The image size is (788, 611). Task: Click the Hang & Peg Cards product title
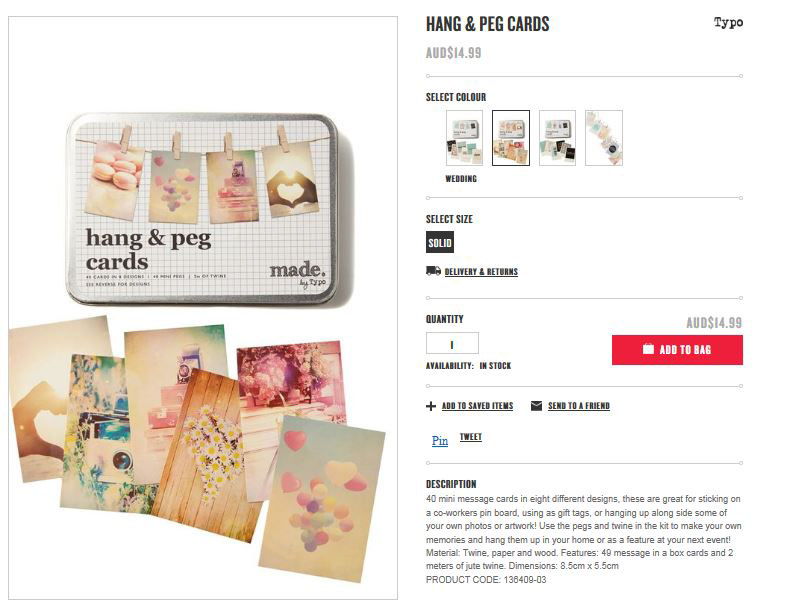point(487,24)
